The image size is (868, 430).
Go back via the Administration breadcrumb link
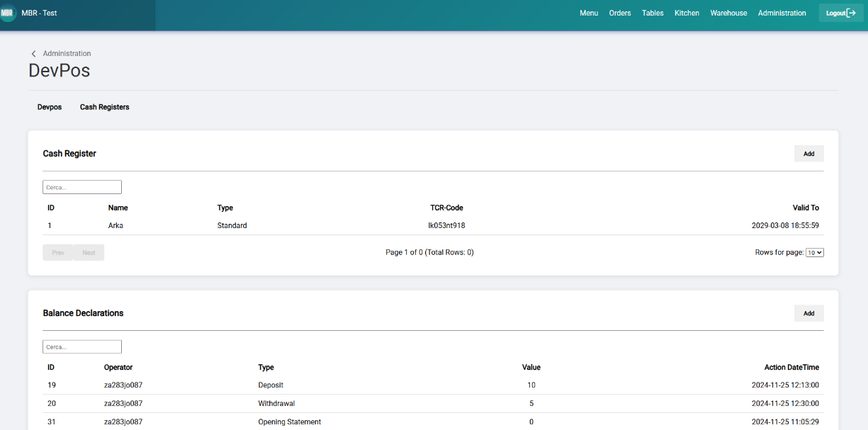coord(67,54)
